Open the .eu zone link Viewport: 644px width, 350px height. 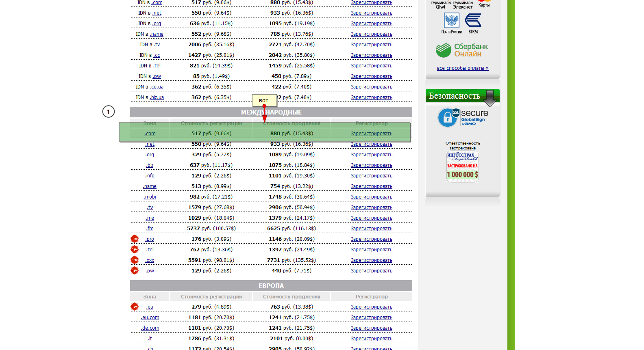click(x=150, y=307)
